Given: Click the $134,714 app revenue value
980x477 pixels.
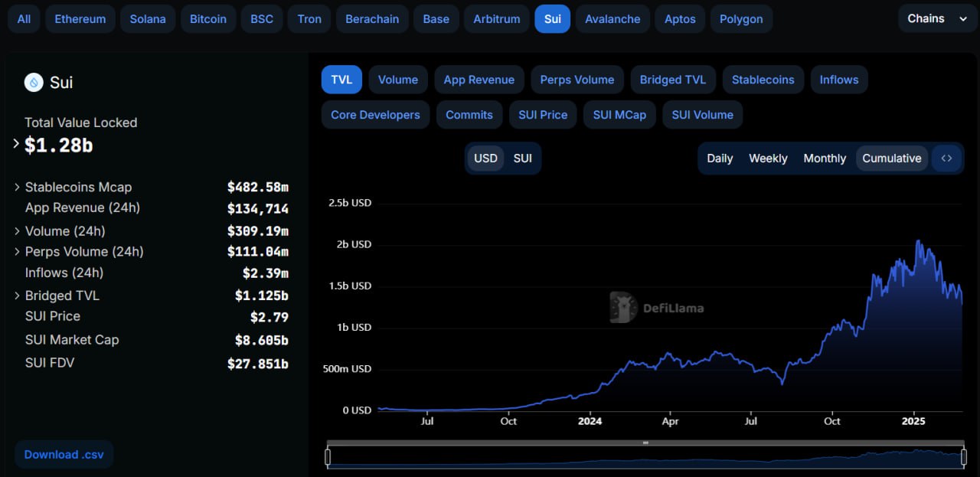Looking at the screenshot, I should click(258, 209).
